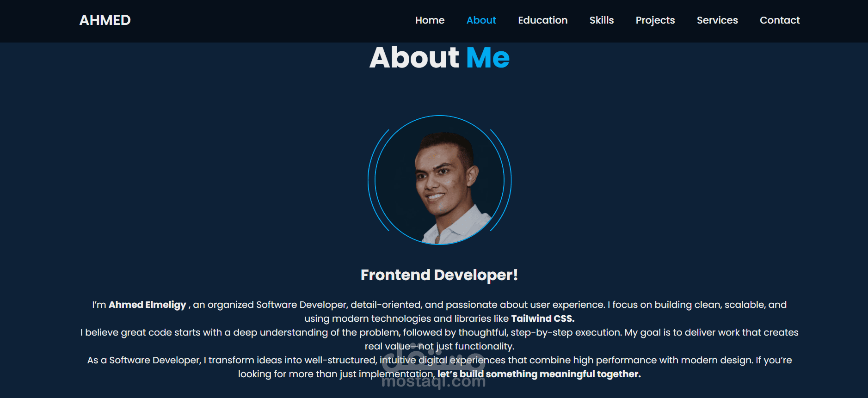Click the "As a Software Developer" sentence
This screenshot has width=868, height=398.
439,367
